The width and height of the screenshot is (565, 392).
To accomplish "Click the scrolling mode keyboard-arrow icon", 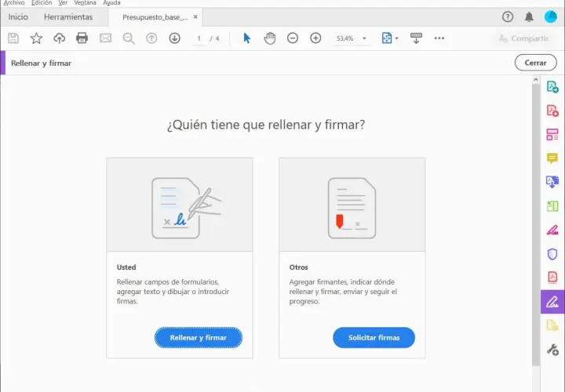I will [x=416, y=38].
